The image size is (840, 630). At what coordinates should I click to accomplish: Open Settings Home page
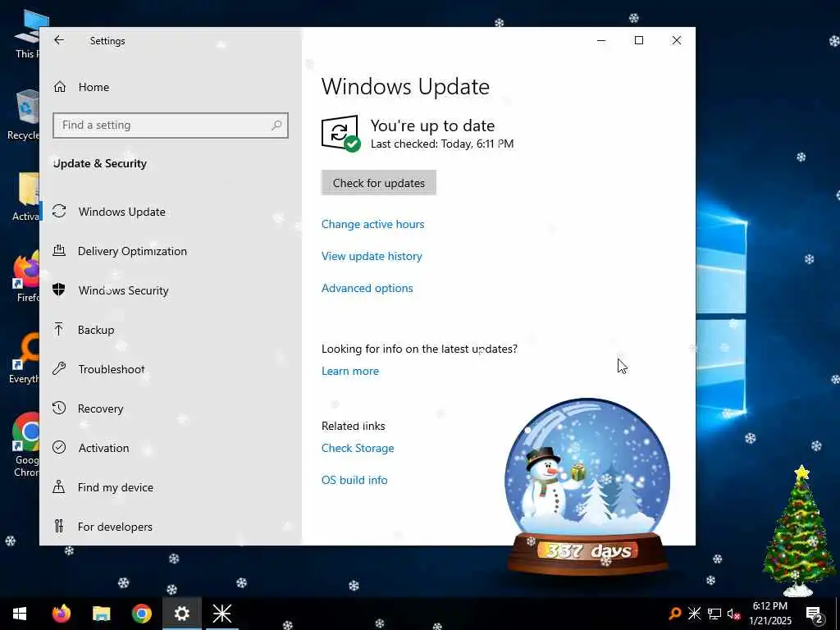[x=94, y=87]
